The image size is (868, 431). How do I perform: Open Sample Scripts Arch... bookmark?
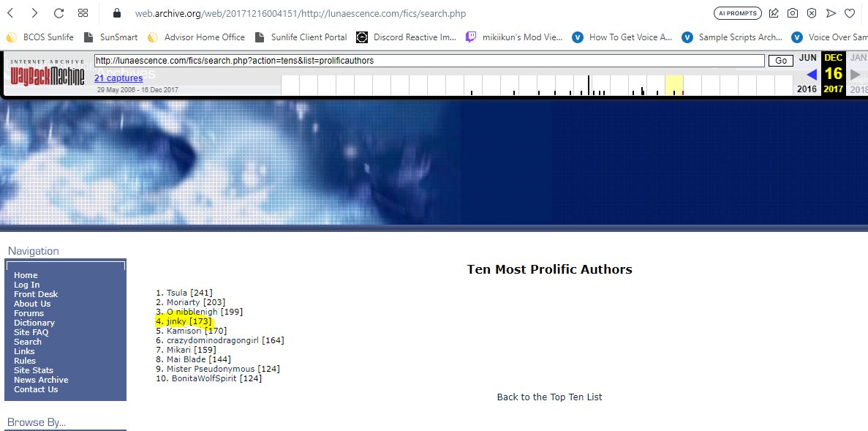(x=732, y=37)
